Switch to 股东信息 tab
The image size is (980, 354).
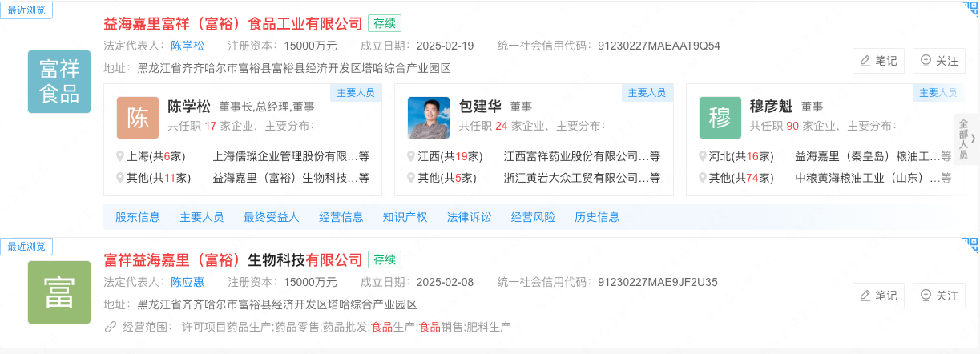pos(138,217)
